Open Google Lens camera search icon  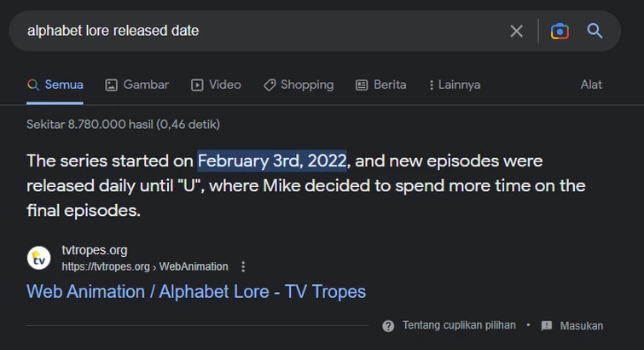click(560, 31)
